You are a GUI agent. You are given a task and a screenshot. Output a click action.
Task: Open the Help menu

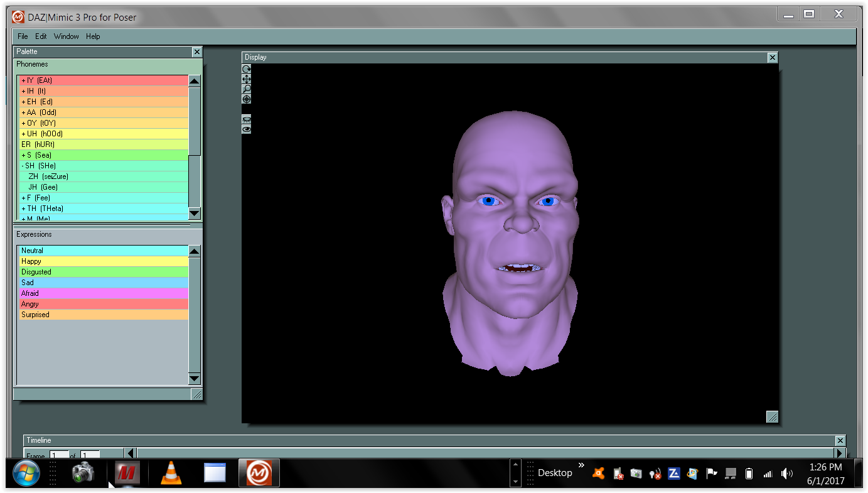coord(93,36)
